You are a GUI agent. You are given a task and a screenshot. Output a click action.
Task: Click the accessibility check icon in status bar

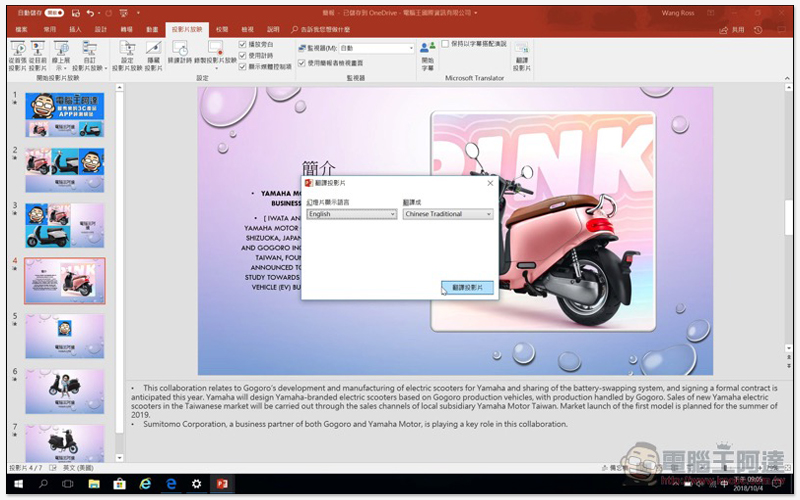[x=53, y=468]
